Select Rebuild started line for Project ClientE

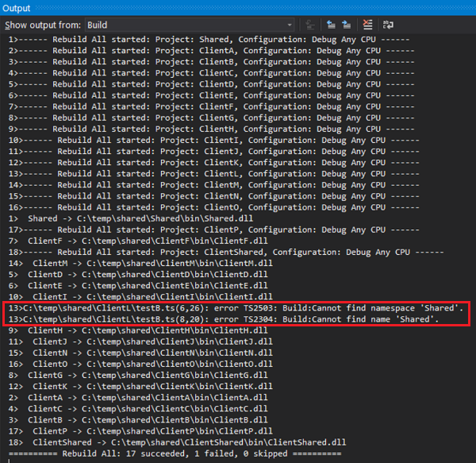point(211,96)
